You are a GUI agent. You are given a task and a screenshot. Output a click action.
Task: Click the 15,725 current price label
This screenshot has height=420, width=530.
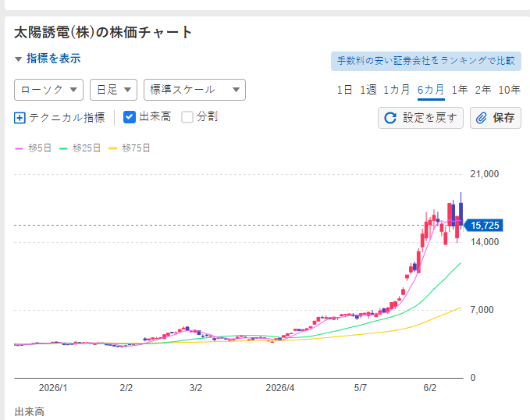point(484,226)
